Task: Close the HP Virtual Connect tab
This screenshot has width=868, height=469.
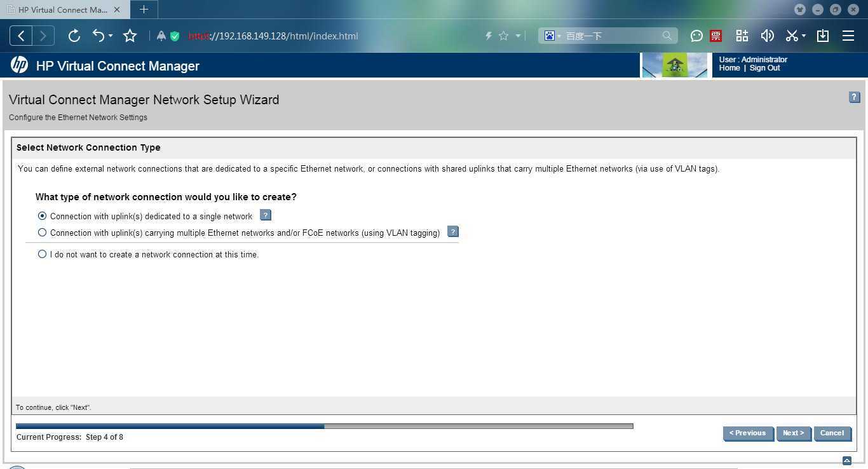Action: (x=117, y=10)
